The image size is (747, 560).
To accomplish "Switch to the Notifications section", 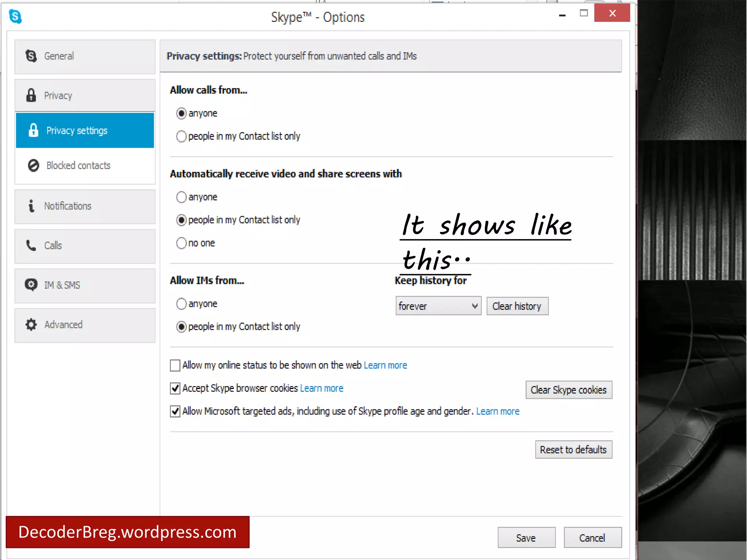I will coord(85,206).
